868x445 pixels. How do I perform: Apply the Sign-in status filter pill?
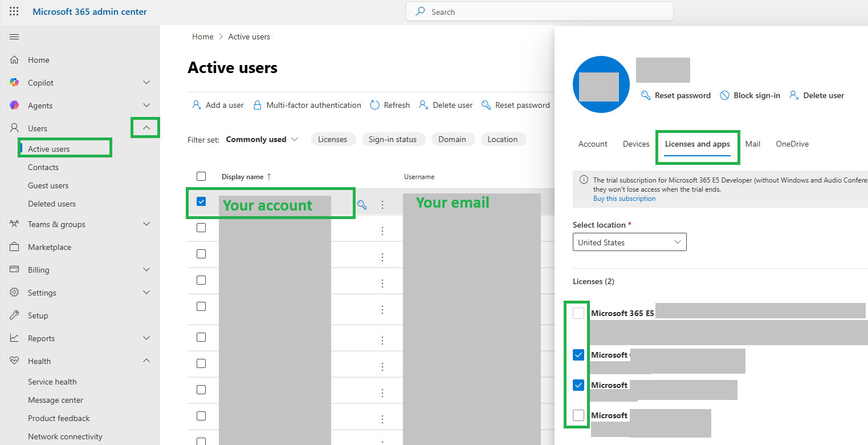point(393,139)
